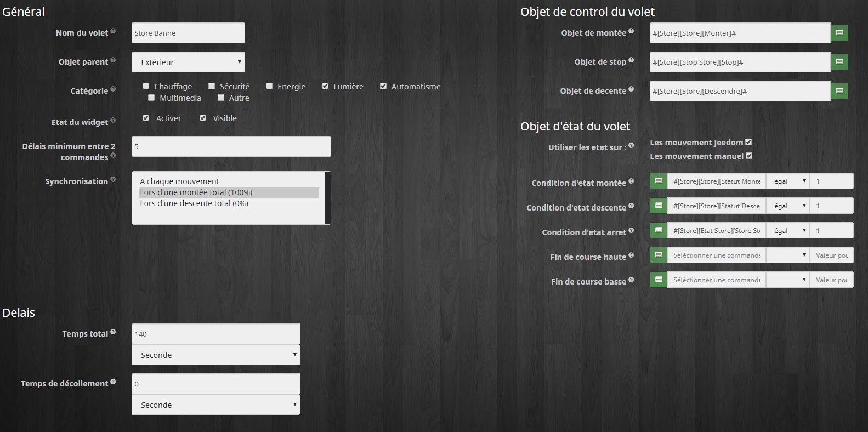Click help icon beside Objet de stop label

[x=631, y=60]
